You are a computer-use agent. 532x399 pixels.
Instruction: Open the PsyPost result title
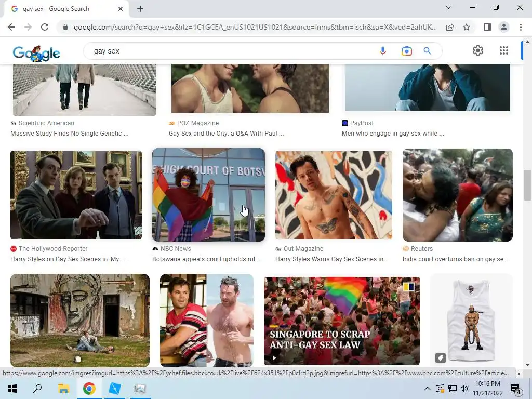pos(393,134)
